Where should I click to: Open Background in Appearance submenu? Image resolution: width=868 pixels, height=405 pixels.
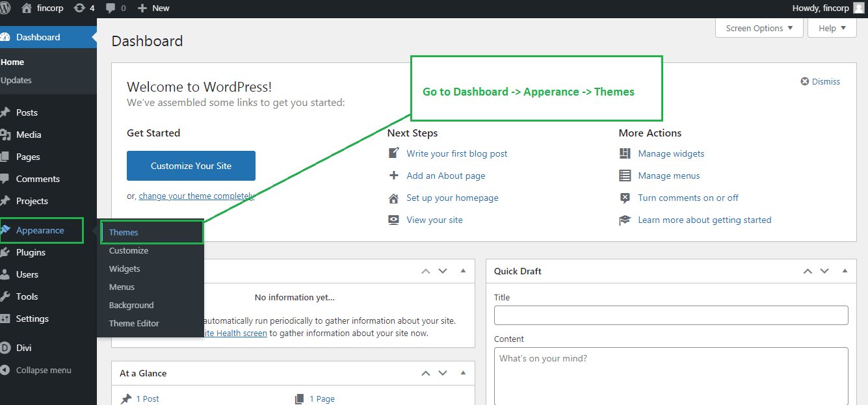pyautogui.click(x=131, y=305)
